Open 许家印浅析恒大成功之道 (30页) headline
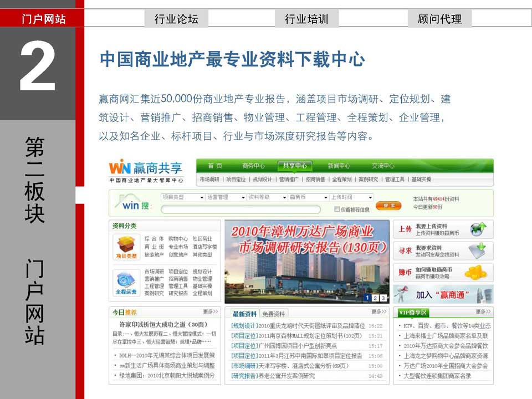The image size is (532, 399). click(163, 324)
